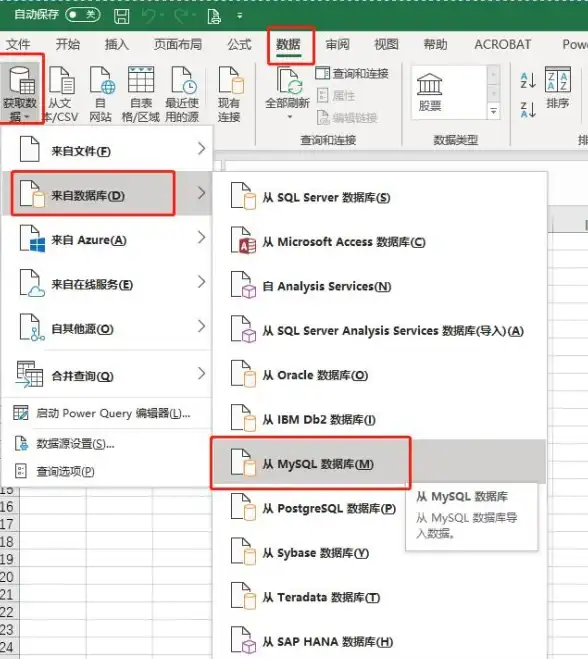Viewport: 588px width, 659px height.
Task: Expand chevron next to 合并查询
Action: pyautogui.click(x=202, y=373)
